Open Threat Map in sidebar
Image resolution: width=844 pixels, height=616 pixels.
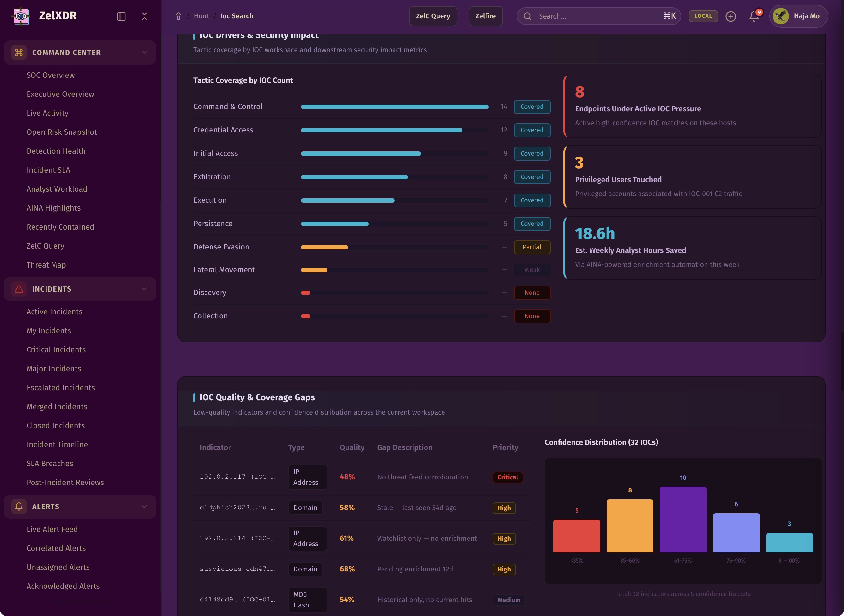(x=46, y=265)
